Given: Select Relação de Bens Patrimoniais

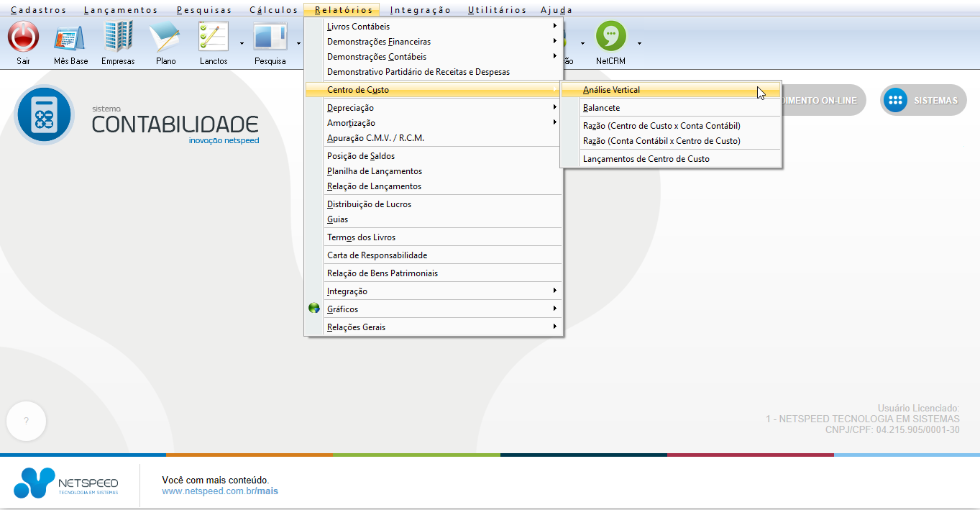Looking at the screenshot, I should pos(434,273).
